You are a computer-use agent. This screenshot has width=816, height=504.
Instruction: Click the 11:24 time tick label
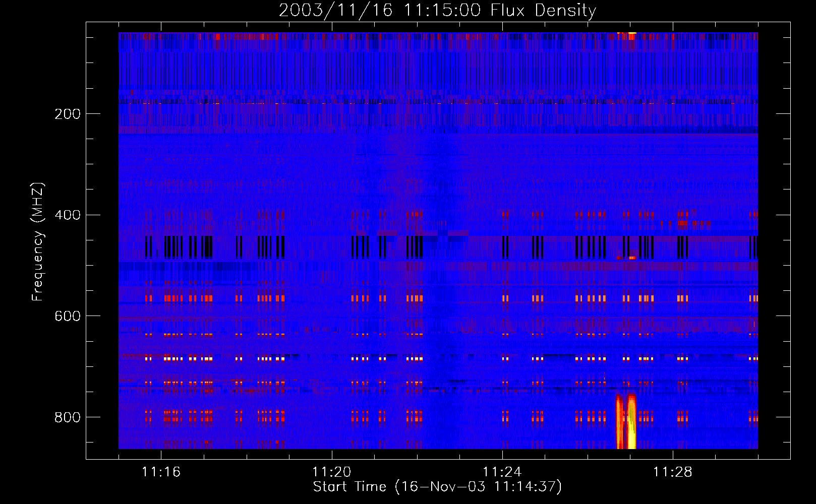[502, 472]
